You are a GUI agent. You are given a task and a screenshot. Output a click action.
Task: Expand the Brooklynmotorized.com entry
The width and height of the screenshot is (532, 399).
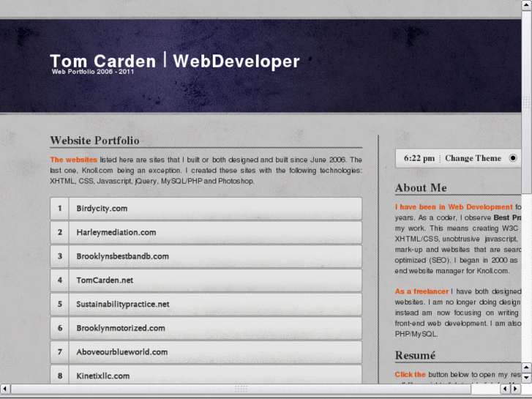[x=206, y=328]
